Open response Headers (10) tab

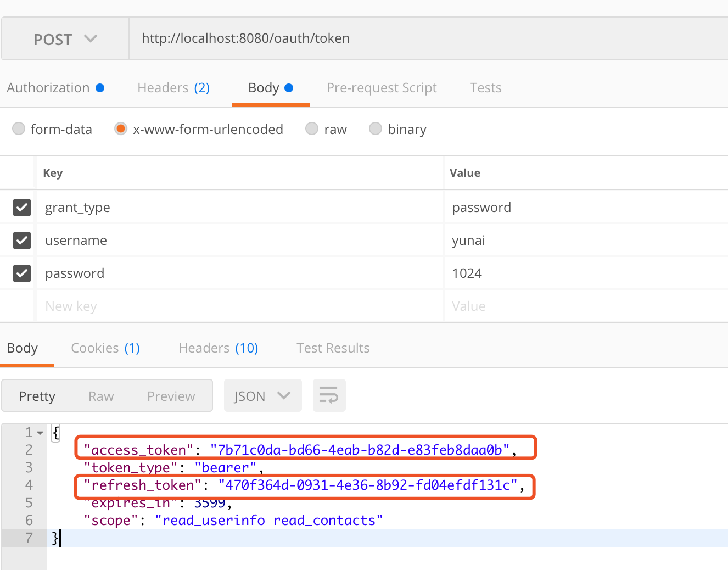point(218,348)
